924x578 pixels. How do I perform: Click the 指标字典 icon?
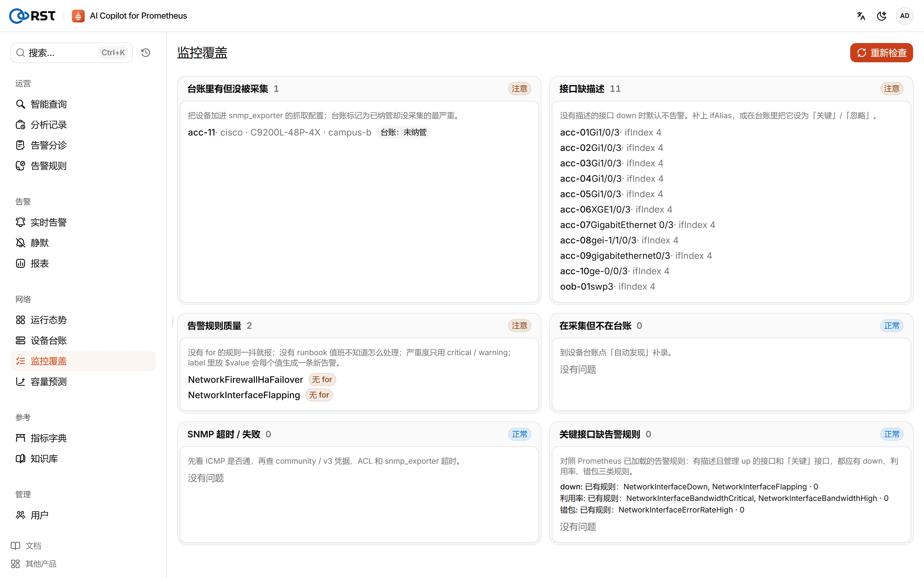click(x=21, y=438)
